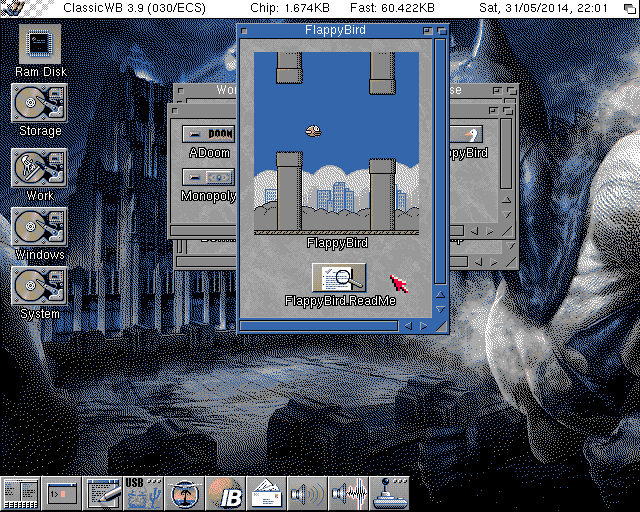Click the FlappyBird window scroll left arrow

(408, 326)
